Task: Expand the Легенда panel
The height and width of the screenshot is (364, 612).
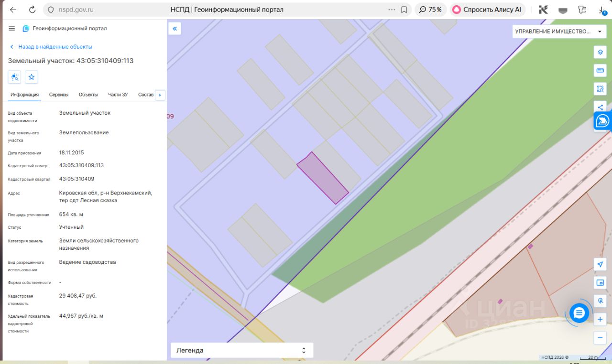Action: 241,350
